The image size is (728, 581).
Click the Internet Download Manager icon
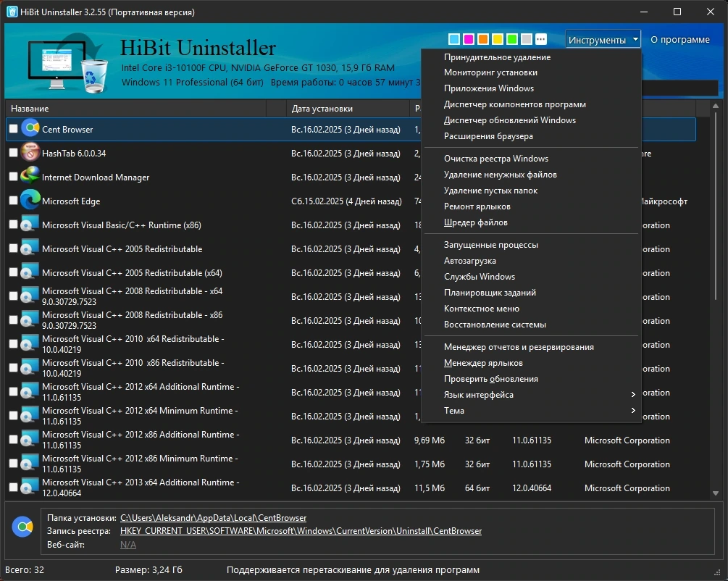(x=30, y=175)
